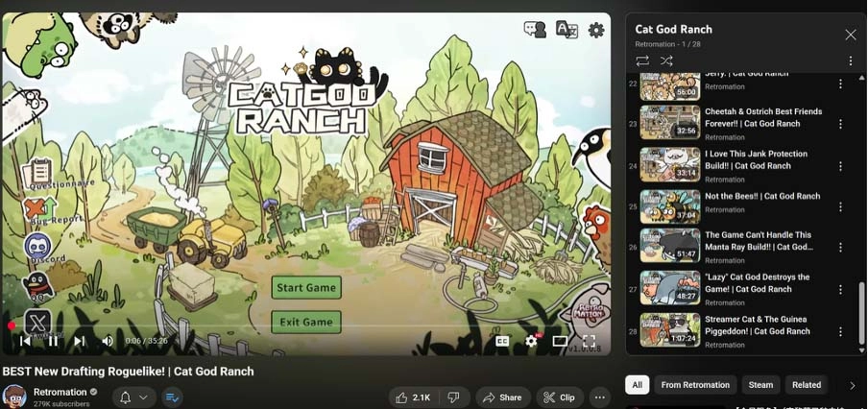Click Start Game button in video

[x=306, y=288]
